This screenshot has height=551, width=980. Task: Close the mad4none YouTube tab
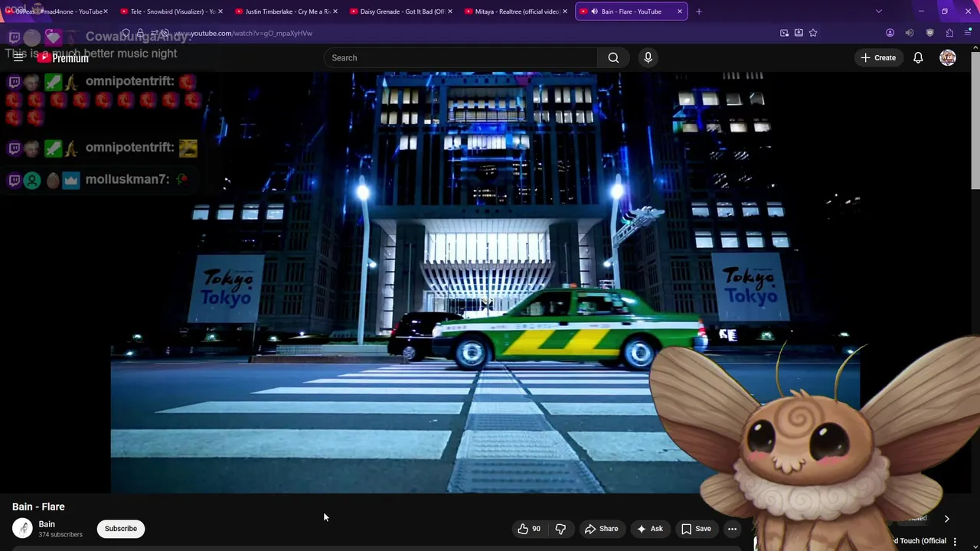105,11
